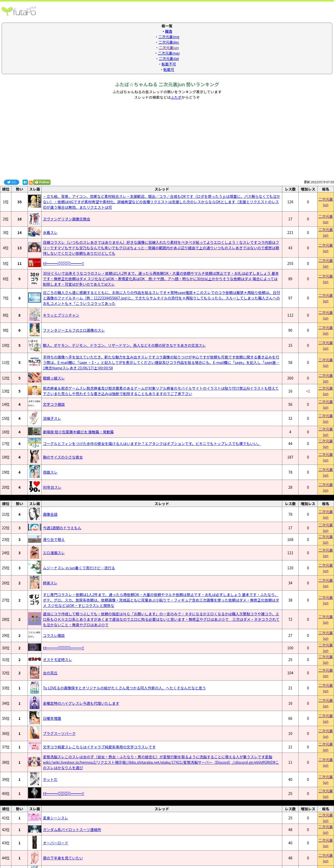Click the I ♥ 90s thumbnail
The width and height of the screenshot is (334, 868).
(35, 487)
